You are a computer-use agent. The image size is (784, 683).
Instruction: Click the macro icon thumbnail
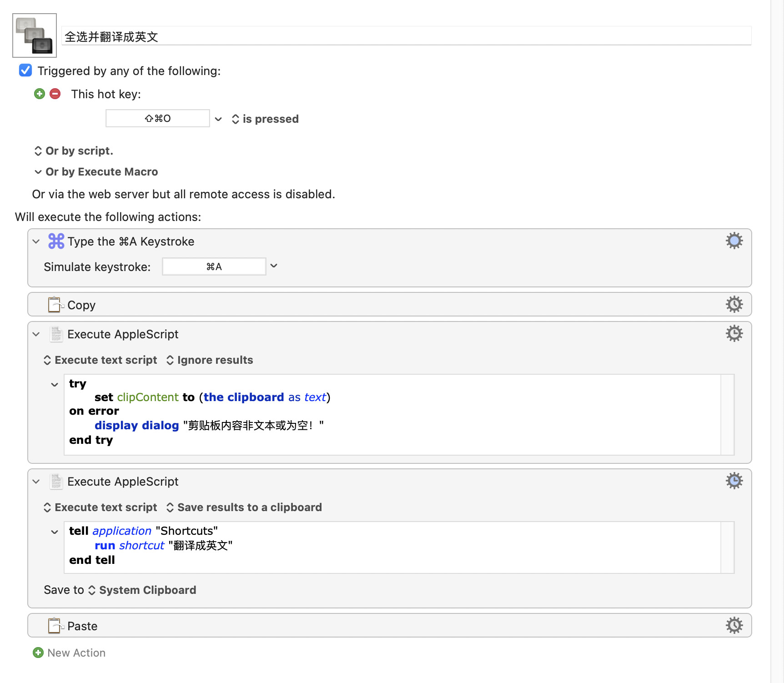click(35, 35)
